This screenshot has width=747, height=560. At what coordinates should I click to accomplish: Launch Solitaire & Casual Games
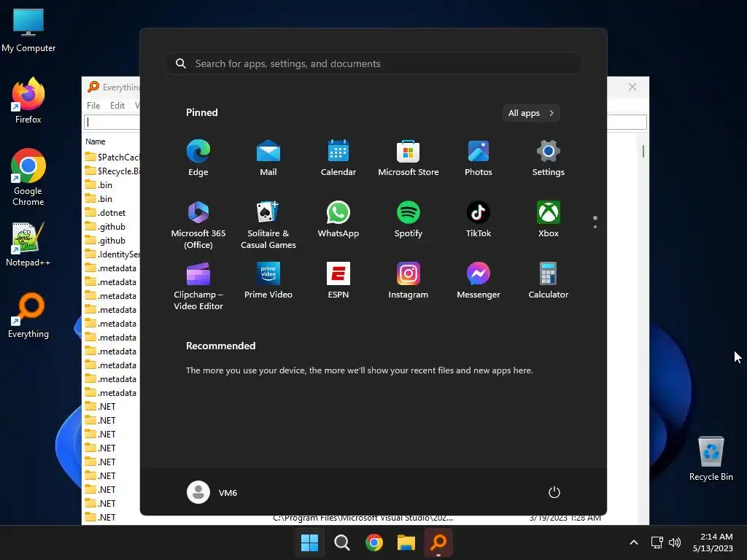click(268, 225)
